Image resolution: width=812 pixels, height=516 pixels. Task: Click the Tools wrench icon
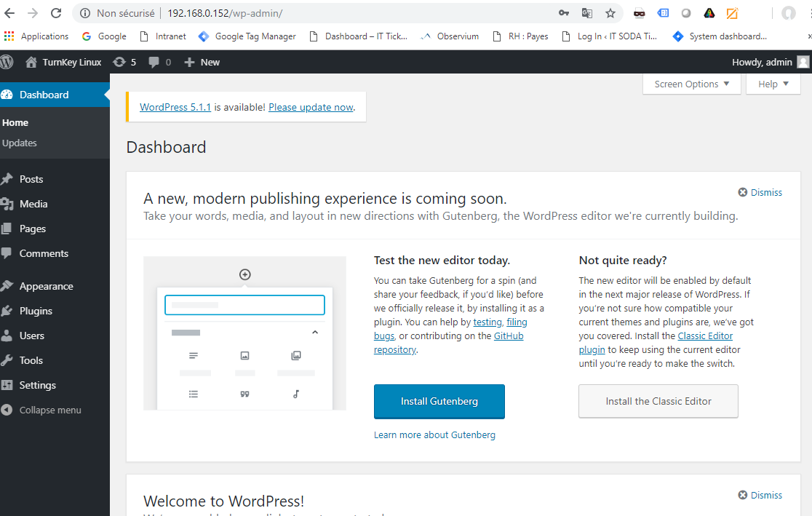pyautogui.click(x=7, y=360)
